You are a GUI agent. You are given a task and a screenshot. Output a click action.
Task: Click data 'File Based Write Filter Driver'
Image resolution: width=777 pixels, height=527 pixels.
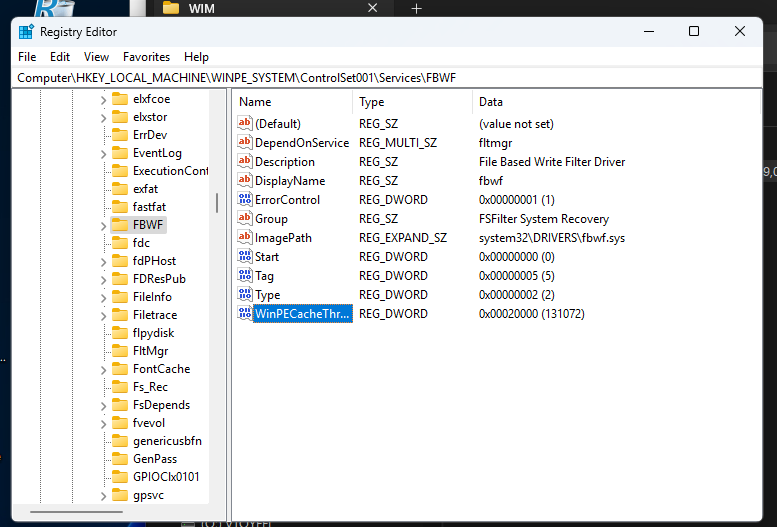(552, 162)
